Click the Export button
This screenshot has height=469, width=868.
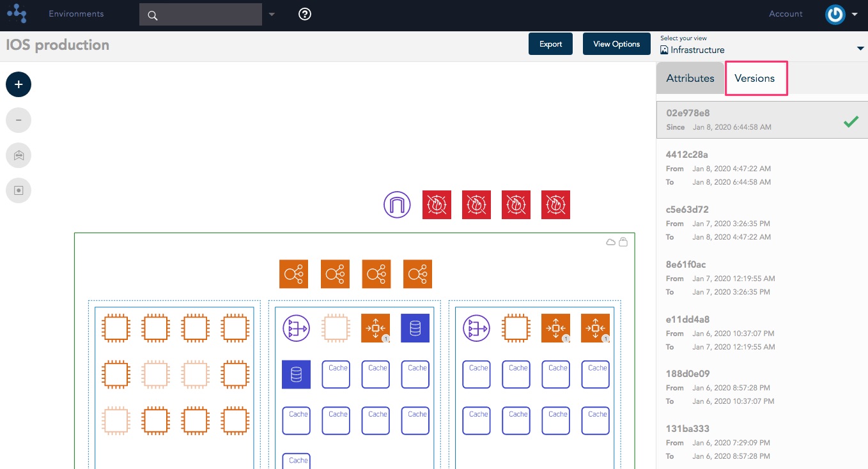[x=550, y=44]
